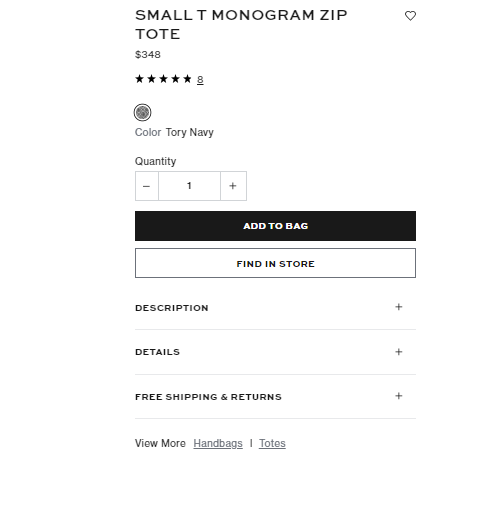
Task: Open the Totes category link
Action: coord(272,443)
